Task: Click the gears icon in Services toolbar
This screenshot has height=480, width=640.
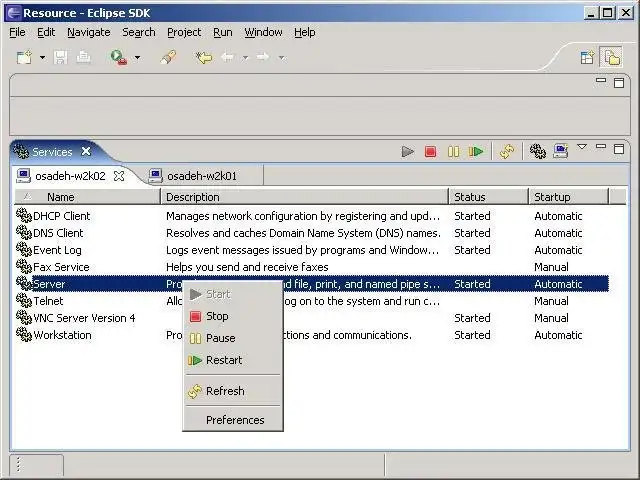Action: 538,151
